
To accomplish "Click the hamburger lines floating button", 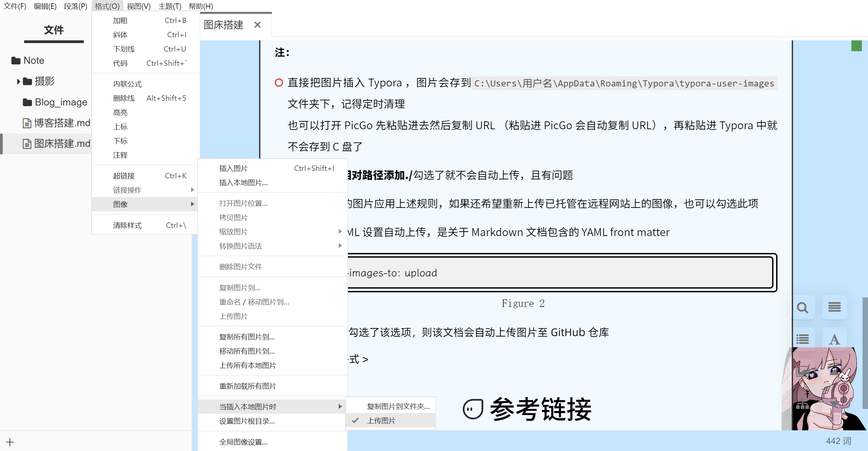I will click(x=834, y=307).
